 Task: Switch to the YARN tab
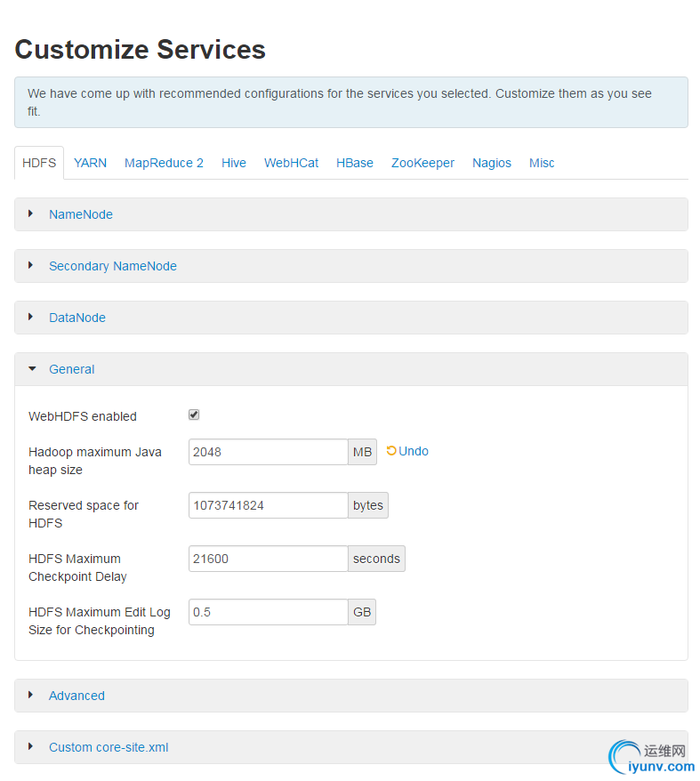click(90, 163)
